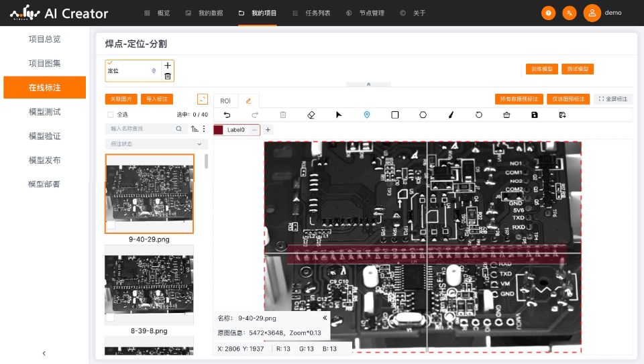Select the eraser tool in annotation toolbar
This screenshot has height=364, width=644.
pyautogui.click(x=311, y=115)
